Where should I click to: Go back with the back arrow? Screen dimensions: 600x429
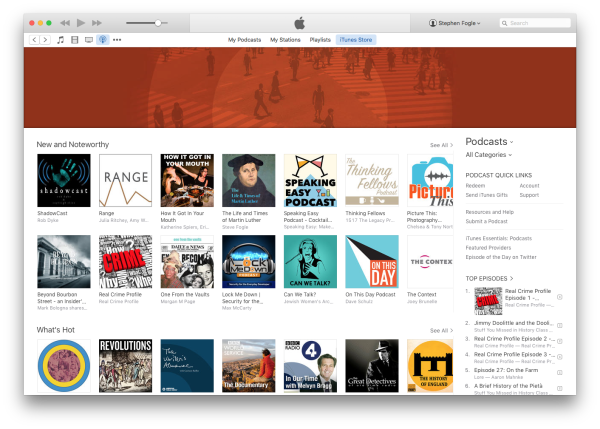(x=34, y=40)
